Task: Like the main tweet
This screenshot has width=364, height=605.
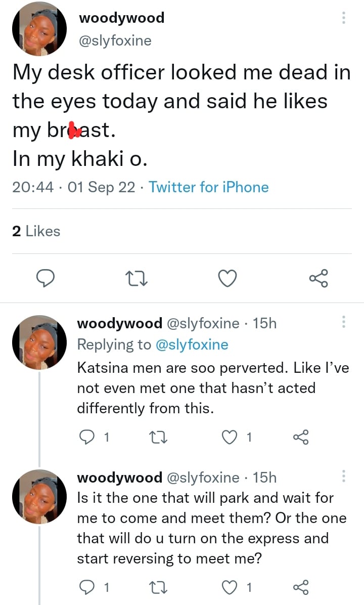Action: tap(227, 278)
